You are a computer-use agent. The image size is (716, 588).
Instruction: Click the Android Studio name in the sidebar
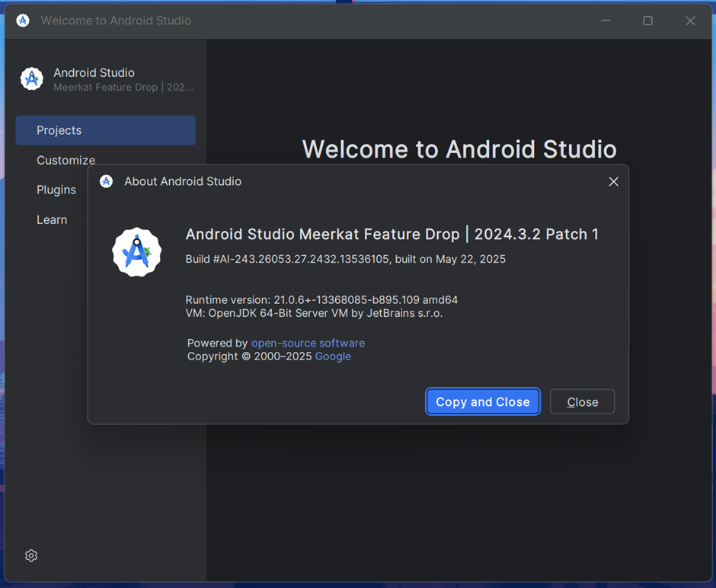click(94, 72)
